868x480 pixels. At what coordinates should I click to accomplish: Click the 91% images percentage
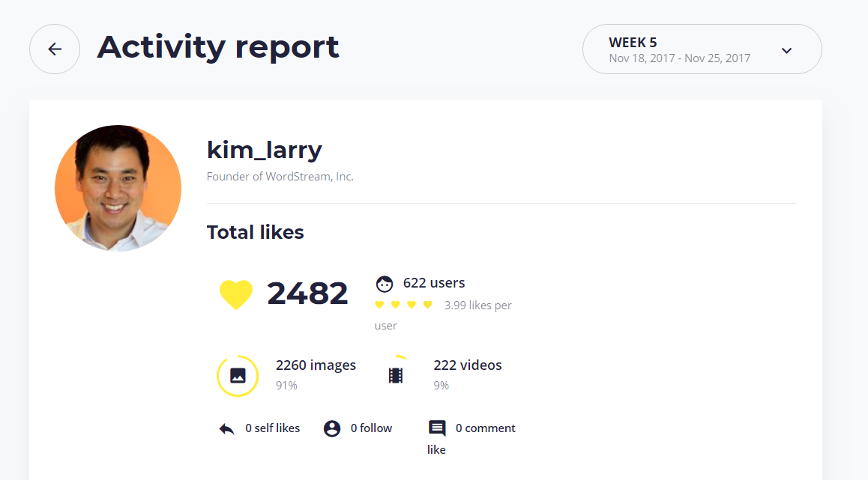(x=287, y=386)
